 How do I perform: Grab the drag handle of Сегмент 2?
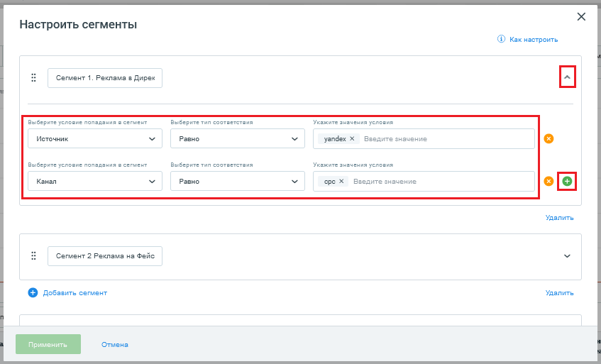click(x=33, y=256)
